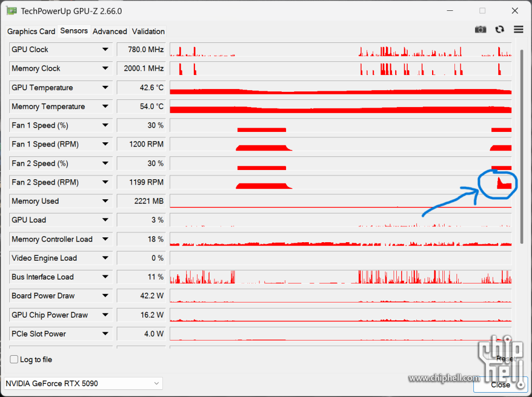The height and width of the screenshot is (397, 532).
Task: Expand the Memory Temperature dropdown arrow
Action: coord(105,106)
